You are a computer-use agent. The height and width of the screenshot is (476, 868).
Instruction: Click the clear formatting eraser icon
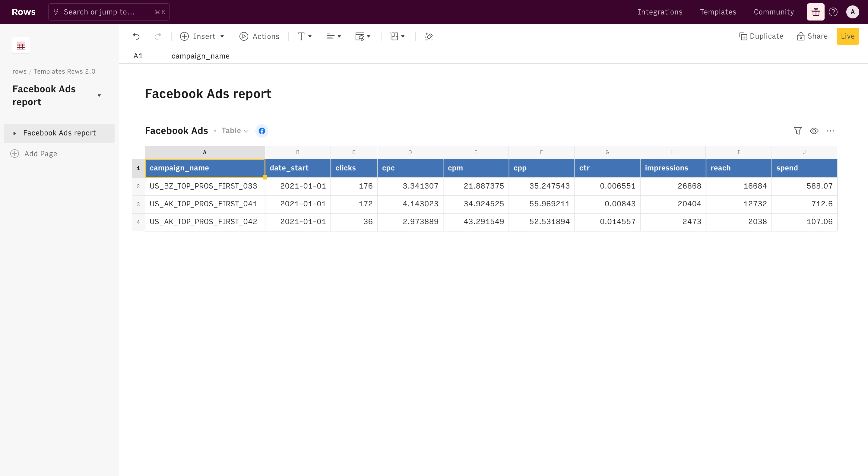(x=429, y=36)
